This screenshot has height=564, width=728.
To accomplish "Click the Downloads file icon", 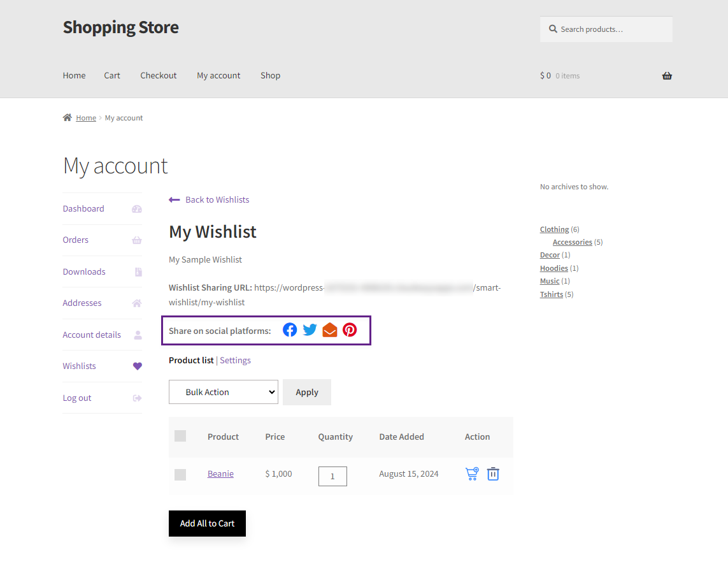I will [x=138, y=271].
